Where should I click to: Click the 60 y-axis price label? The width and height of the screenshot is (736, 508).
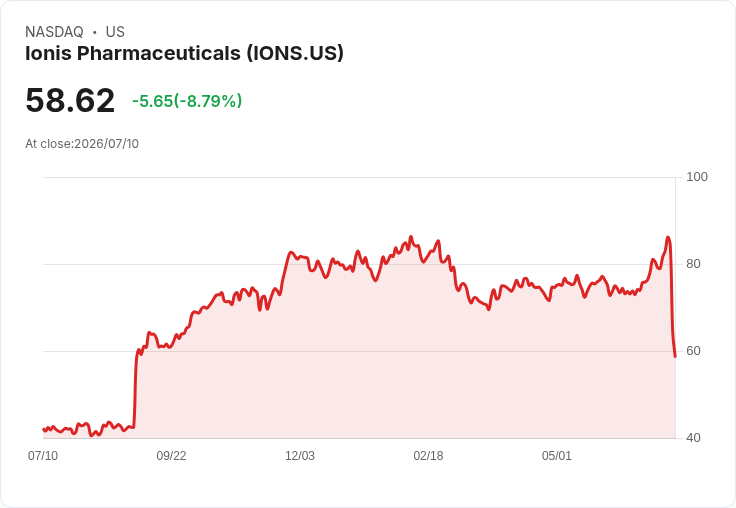pos(693,351)
